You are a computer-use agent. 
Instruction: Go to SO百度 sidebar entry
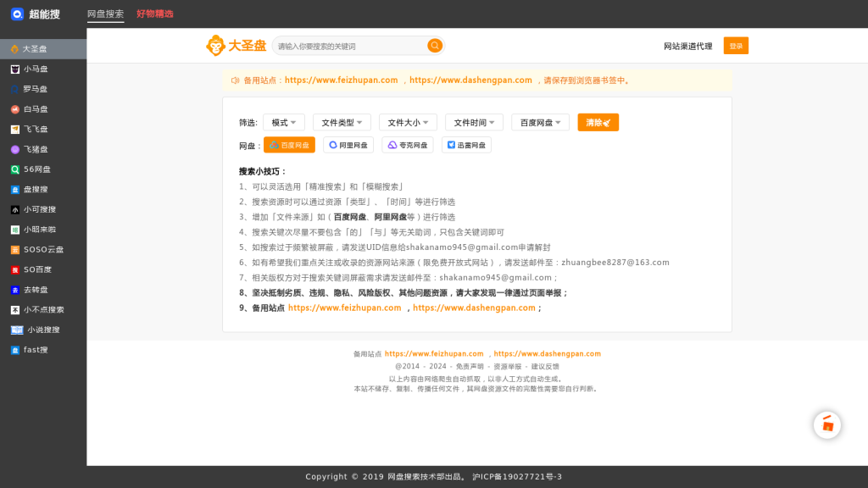click(x=43, y=269)
